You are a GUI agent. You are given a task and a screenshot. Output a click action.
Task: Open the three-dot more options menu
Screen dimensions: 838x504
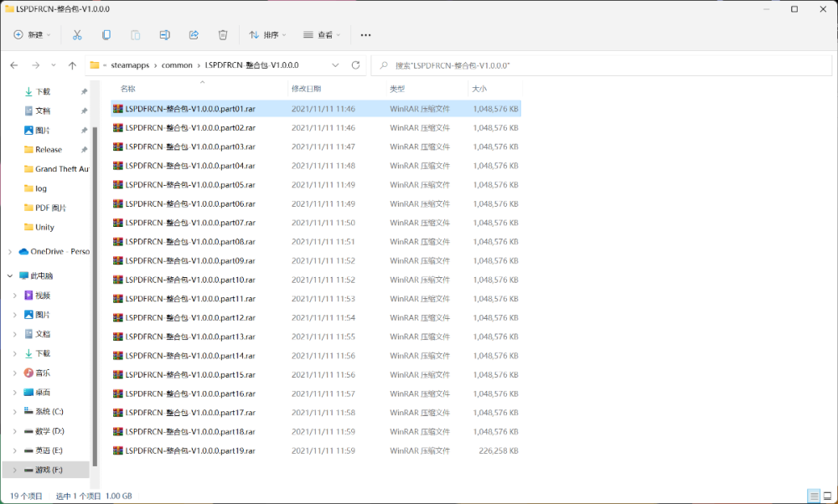tap(365, 35)
